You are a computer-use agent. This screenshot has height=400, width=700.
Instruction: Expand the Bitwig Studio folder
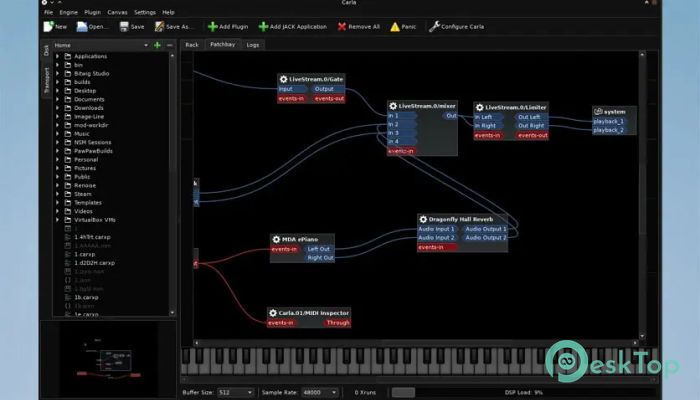[x=58, y=74]
